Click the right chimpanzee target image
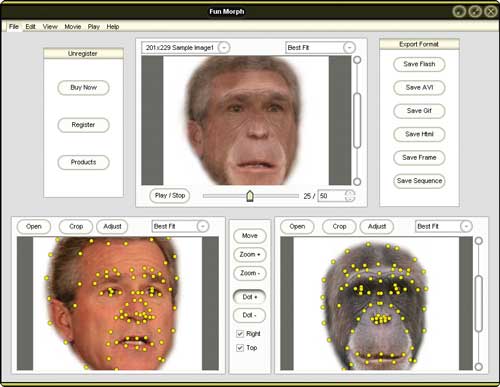 [x=376, y=303]
